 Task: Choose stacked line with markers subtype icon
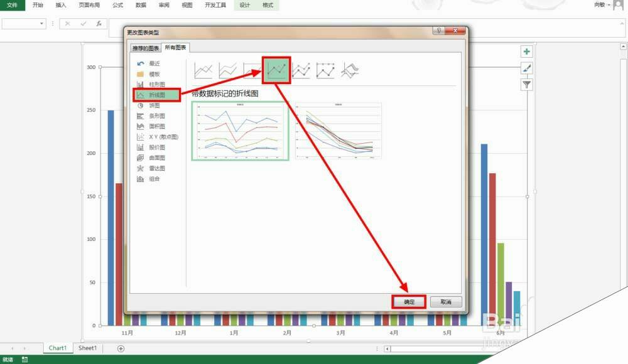[301, 70]
